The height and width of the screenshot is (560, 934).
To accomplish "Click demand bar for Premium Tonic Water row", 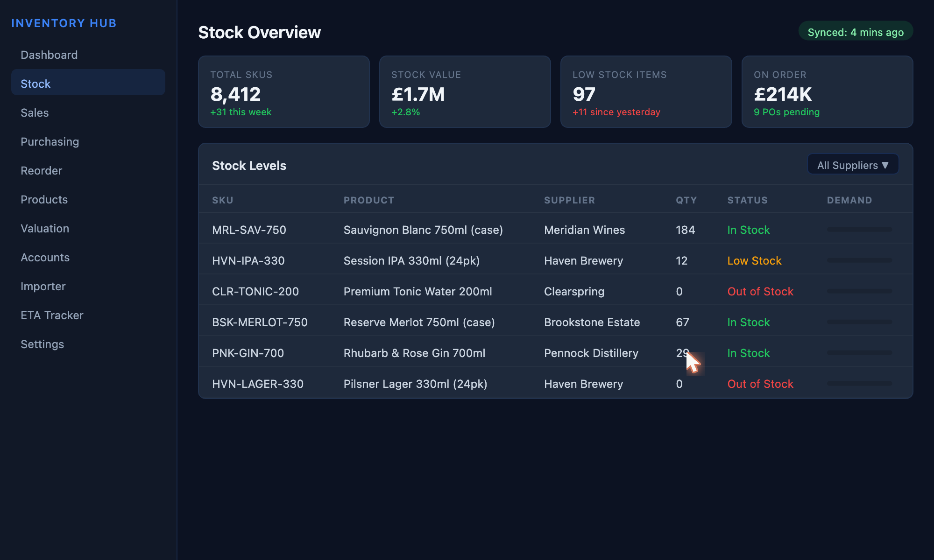I will (x=859, y=291).
